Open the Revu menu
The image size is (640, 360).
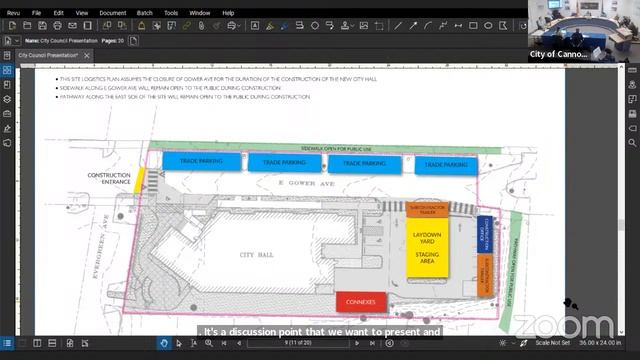[x=13, y=13]
